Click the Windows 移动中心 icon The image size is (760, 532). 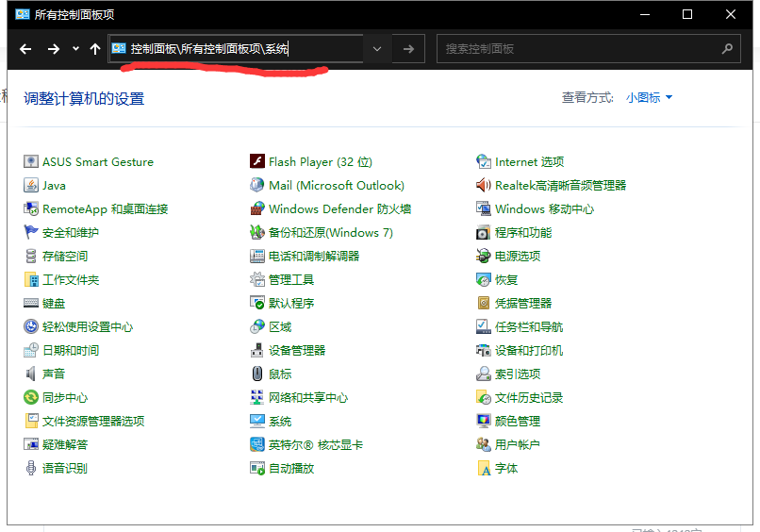click(x=484, y=209)
